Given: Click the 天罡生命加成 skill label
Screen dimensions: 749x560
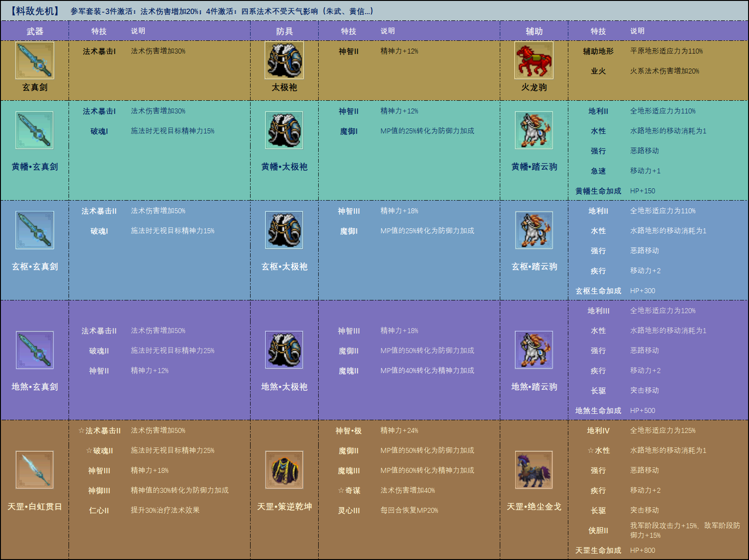Looking at the screenshot, I should pos(598,550).
